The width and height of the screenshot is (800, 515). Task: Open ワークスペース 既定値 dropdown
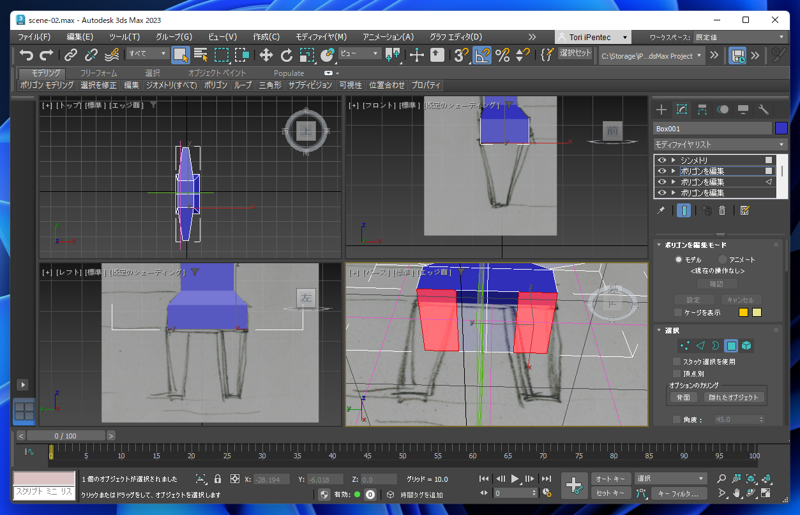tap(740, 37)
